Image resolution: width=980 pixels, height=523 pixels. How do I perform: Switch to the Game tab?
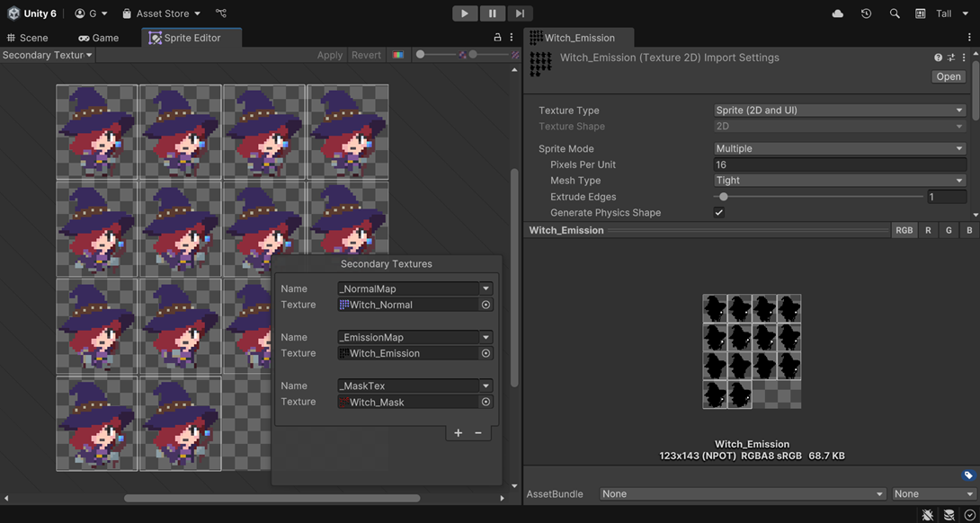click(98, 38)
